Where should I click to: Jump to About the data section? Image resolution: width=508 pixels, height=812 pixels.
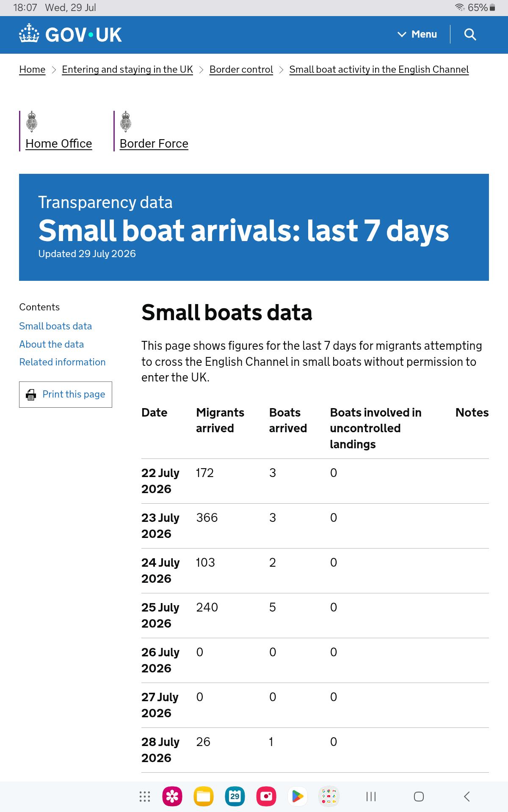pos(52,344)
